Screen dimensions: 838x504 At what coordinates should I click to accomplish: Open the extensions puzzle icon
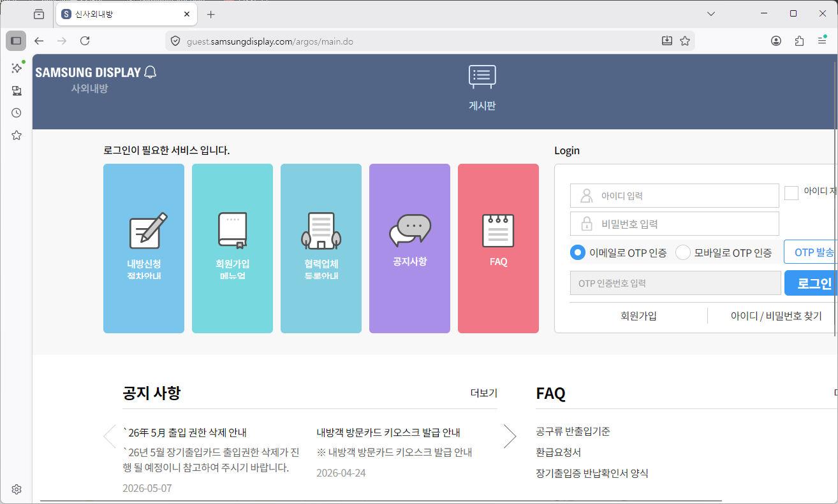[x=799, y=41]
